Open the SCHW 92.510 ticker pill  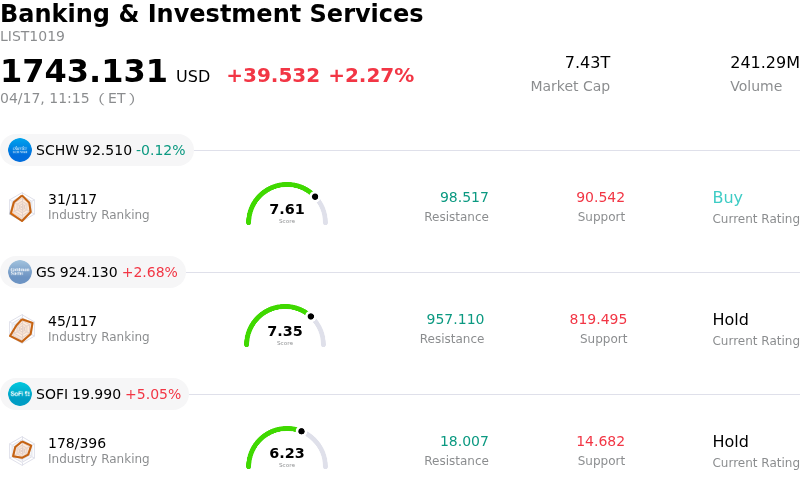110,150
